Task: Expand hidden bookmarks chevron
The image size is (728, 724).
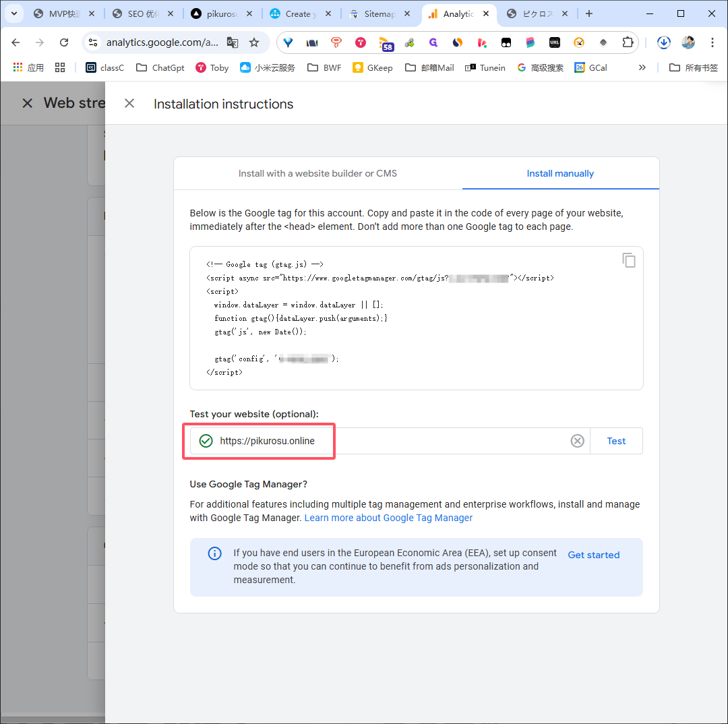Action: 642,68
